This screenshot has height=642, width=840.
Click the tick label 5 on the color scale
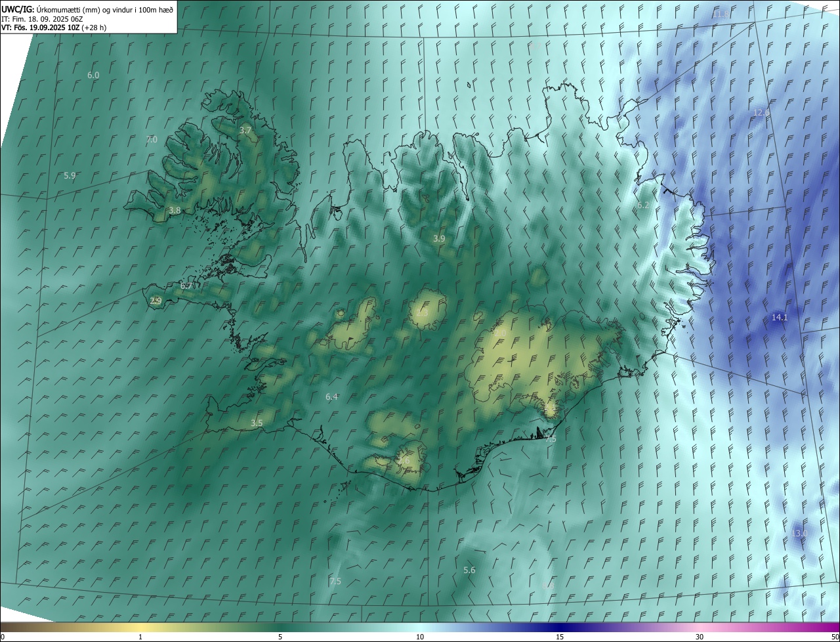(280, 637)
